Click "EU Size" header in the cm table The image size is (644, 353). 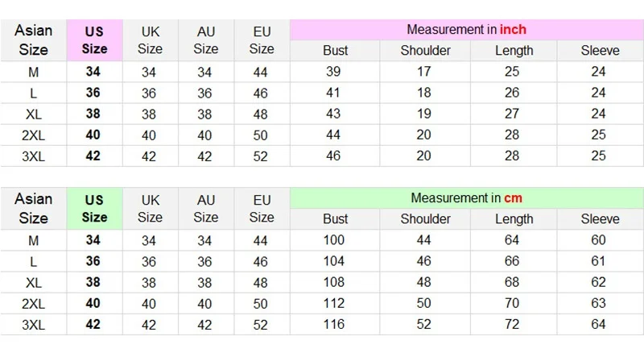coord(262,208)
